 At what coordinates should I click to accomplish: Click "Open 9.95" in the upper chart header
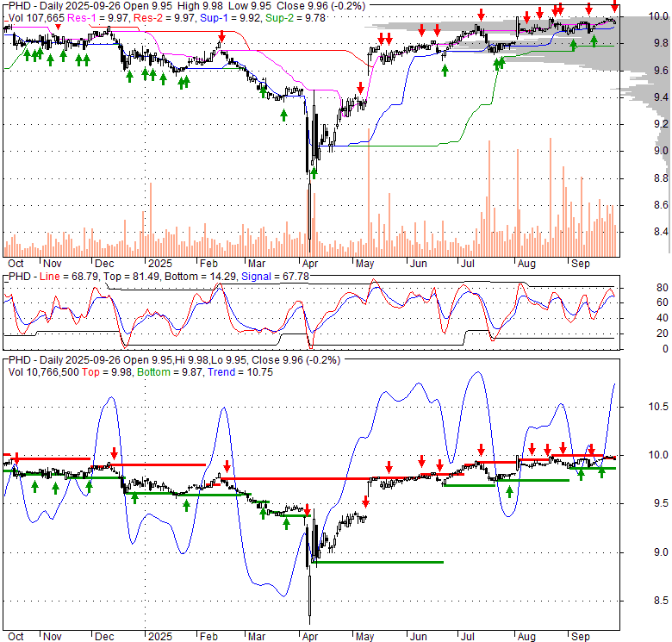pyautogui.click(x=149, y=6)
